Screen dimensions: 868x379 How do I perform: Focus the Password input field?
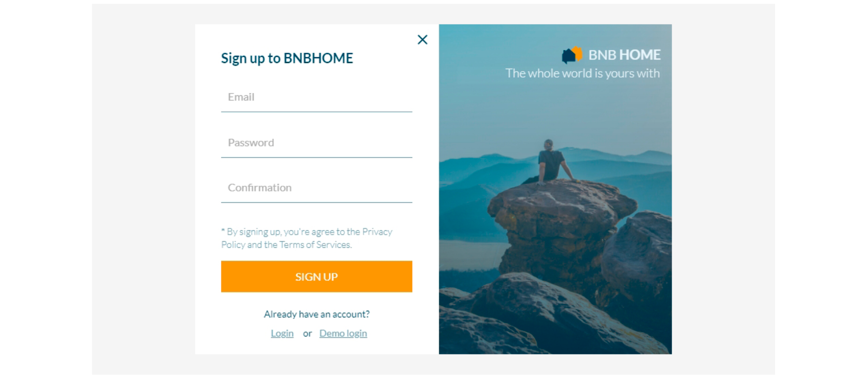point(316,143)
